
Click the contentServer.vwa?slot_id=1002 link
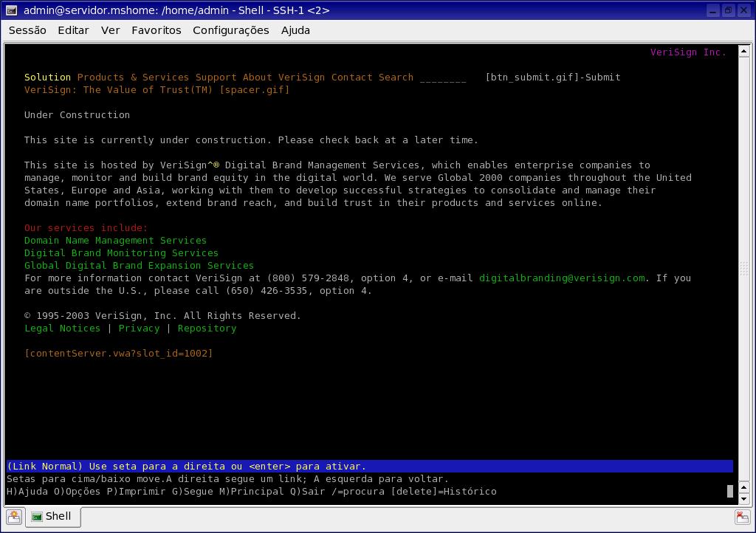[x=118, y=354]
